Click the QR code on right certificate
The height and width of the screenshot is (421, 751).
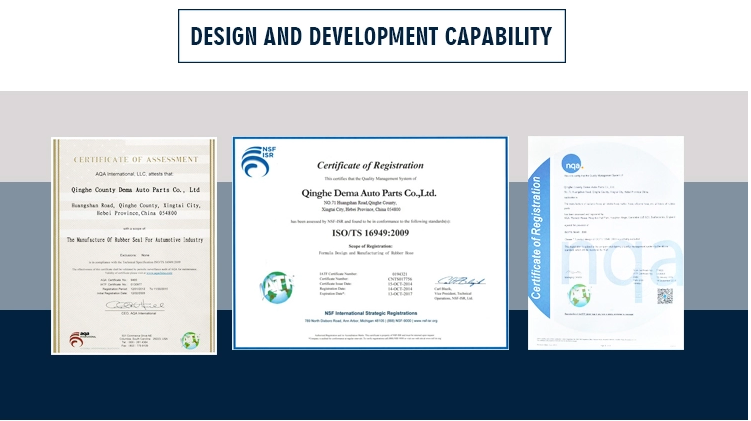[x=664, y=296]
